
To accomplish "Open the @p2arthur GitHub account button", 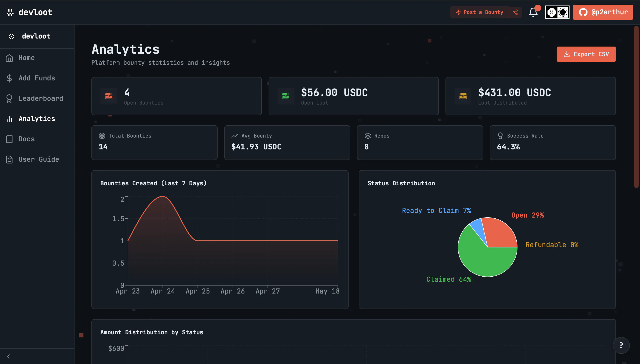I will pyautogui.click(x=603, y=12).
